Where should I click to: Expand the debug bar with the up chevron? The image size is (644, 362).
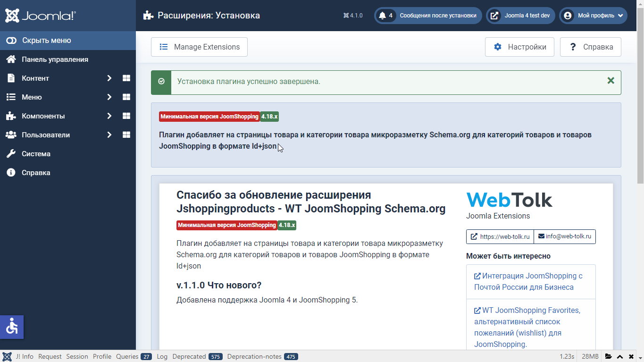[620, 356]
